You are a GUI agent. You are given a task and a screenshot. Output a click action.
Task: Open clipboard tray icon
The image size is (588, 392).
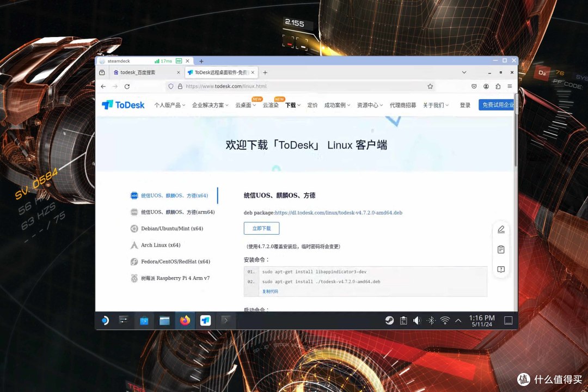coord(403,320)
